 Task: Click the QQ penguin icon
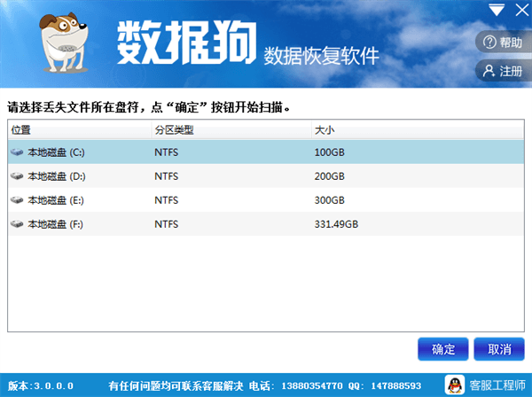(455, 385)
